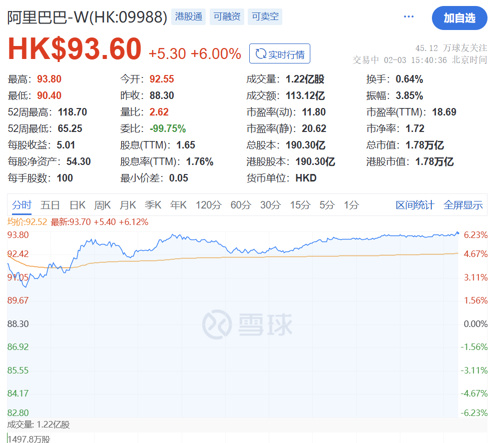Select the 1分 interval tab
Viewport: 500px width, 443px height.
(351, 205)
